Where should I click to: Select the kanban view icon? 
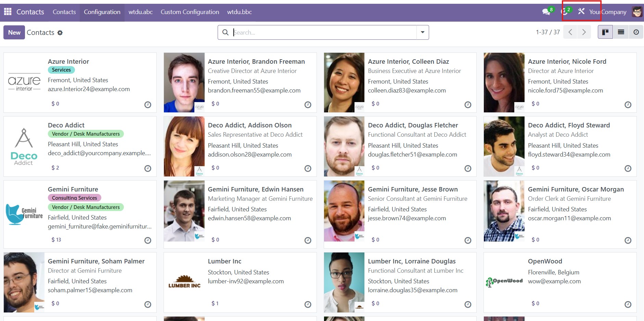(606, 32)
